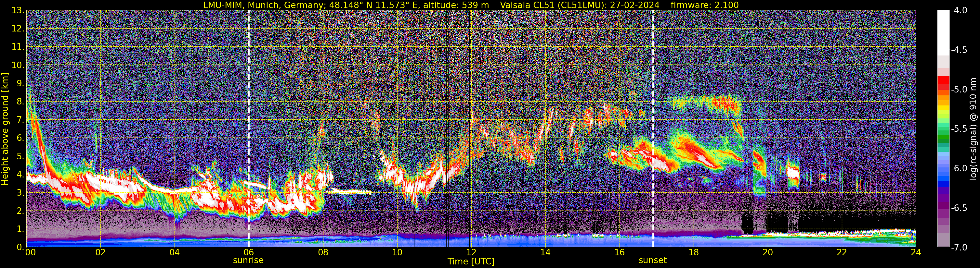980x268 pixels.
Task: Click the x-axis tick label '20'
Action: pyautogui.click(x=768, y=252)
